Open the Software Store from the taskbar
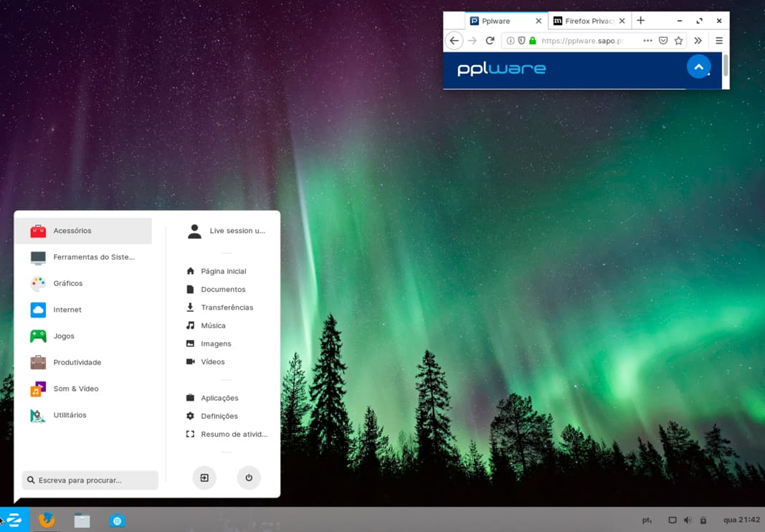Viewport: 765px width, 532px height. pyautogui.click(x=117, y=520)
